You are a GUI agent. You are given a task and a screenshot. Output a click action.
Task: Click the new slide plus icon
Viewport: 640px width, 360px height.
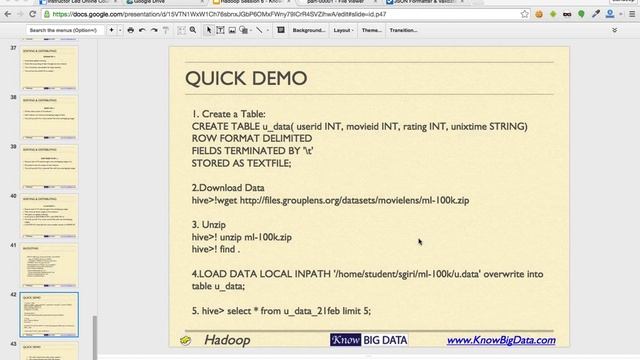111,30
